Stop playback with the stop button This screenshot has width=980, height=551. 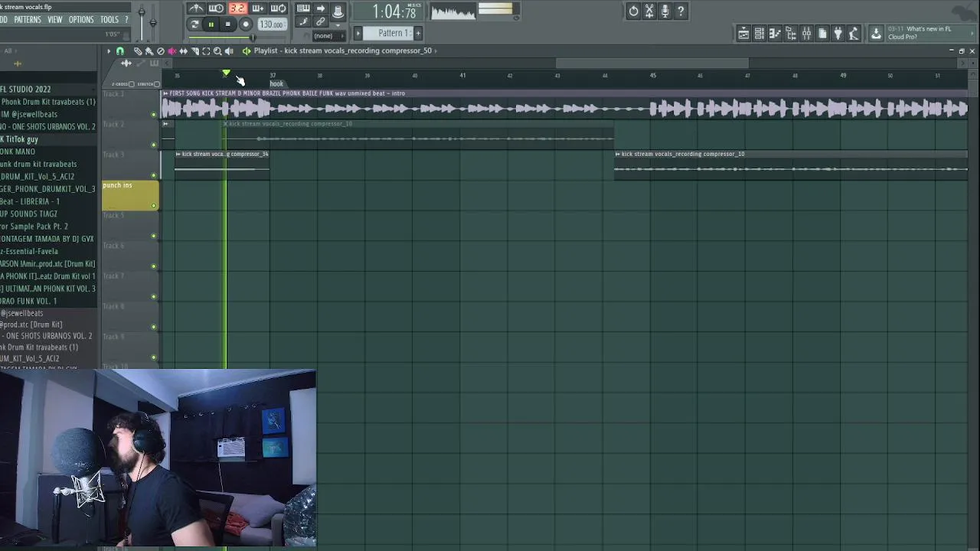[x=227, y=24]
